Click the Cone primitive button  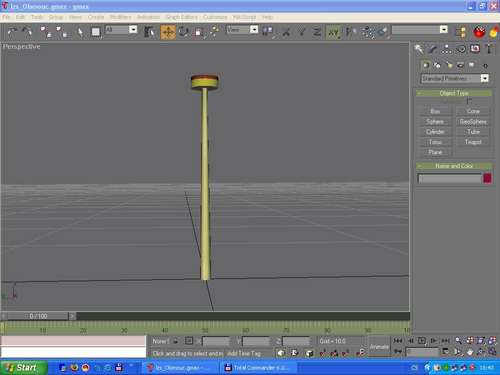473,111
